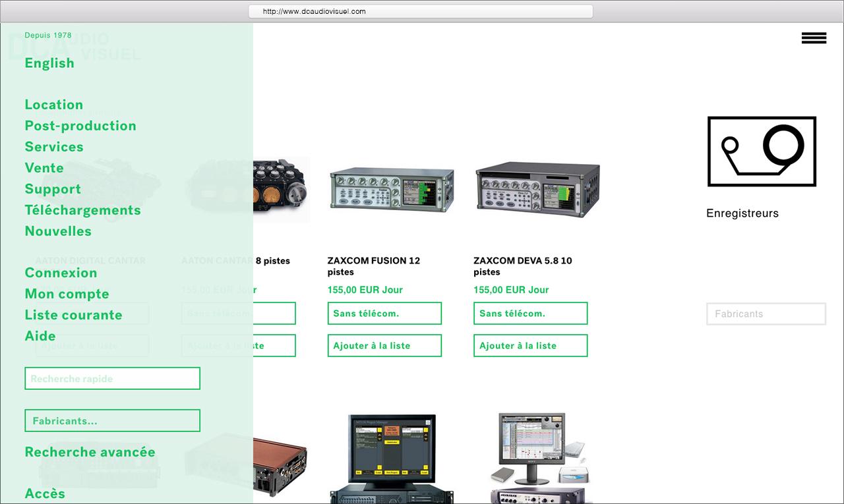Open the Sony monitor workstation thumbnail
Image resolution: width=844 pixels, height=504 pixels.
point(541,459)
